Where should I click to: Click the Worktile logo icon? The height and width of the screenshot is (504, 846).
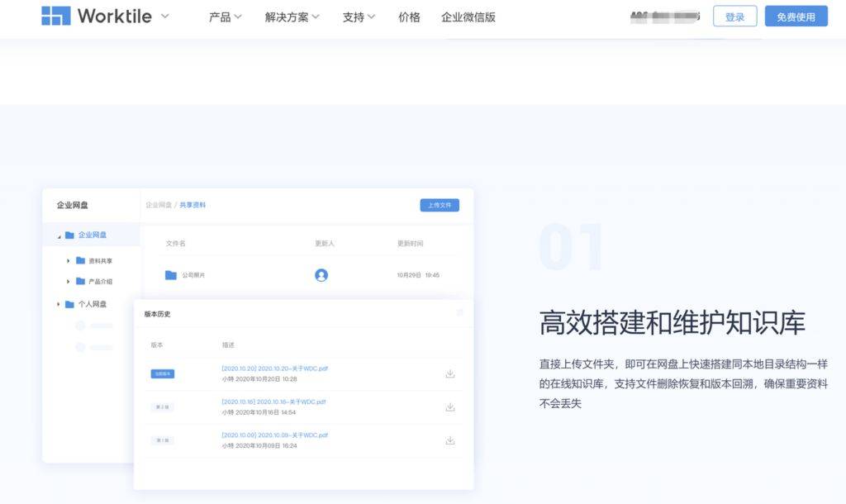(55, 17)
